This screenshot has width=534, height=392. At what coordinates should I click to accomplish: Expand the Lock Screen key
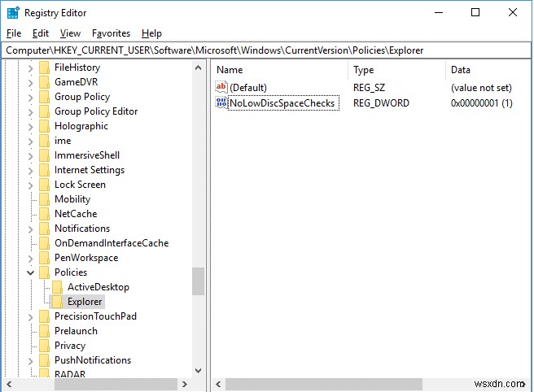[31, 185]
